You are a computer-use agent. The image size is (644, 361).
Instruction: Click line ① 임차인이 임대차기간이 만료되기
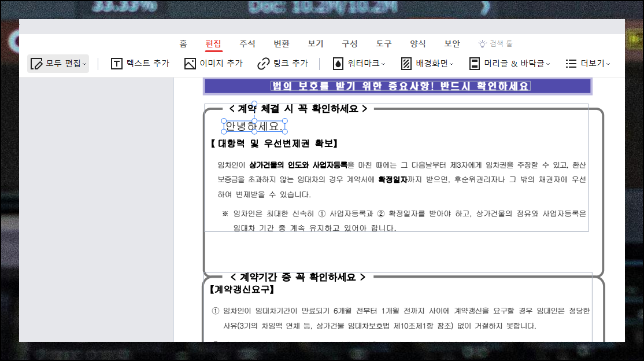click(x=401, y=311)
